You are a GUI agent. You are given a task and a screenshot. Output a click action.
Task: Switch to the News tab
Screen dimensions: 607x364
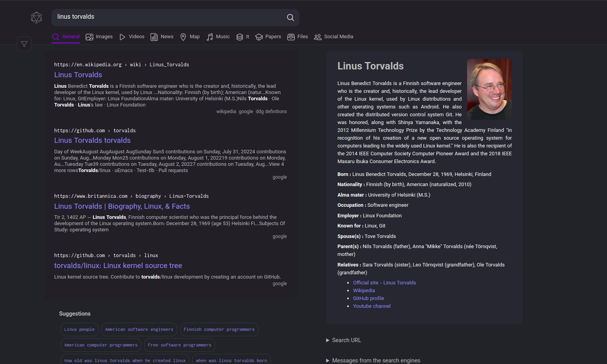162,37
